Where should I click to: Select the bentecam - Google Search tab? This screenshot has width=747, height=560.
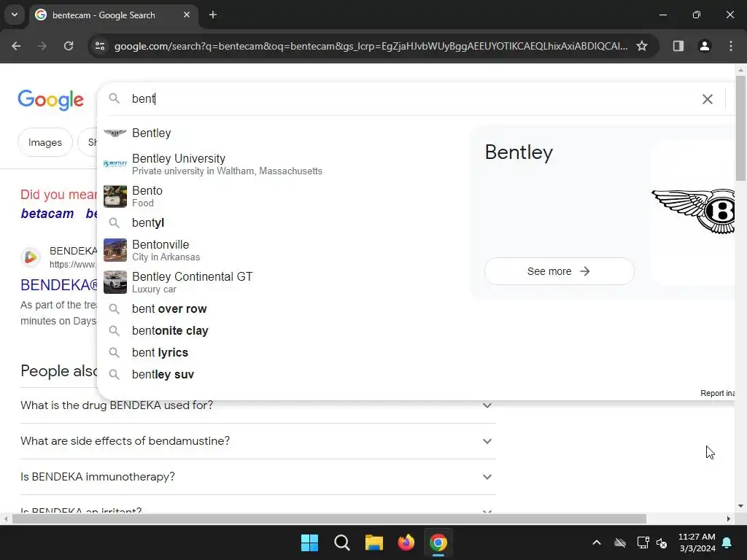click(x=113, y=15)
